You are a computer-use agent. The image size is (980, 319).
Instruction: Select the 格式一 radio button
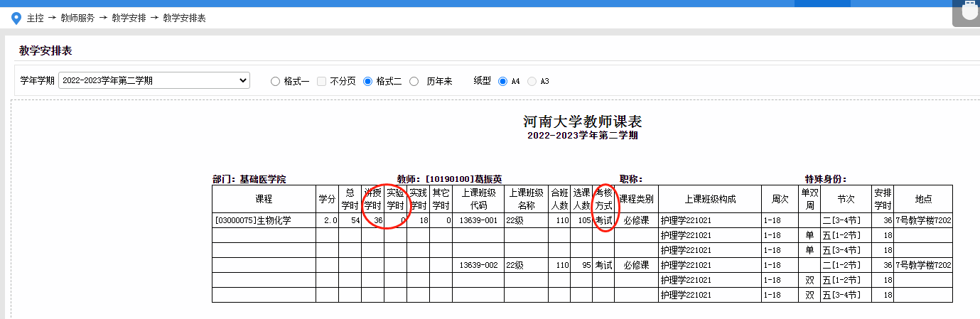coord(275,82)
